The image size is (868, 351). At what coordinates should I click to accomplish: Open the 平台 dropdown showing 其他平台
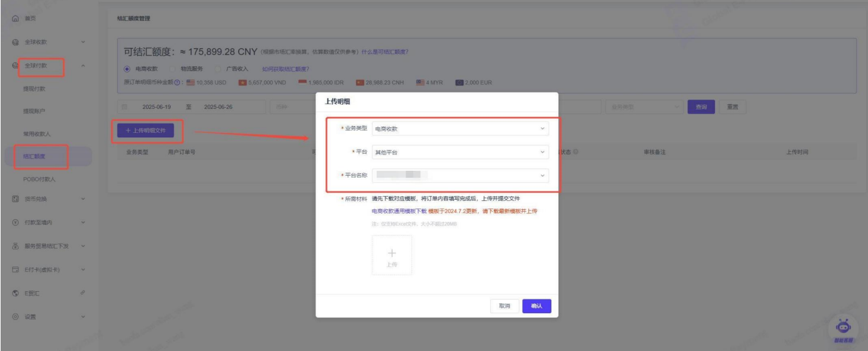pos(460,152)
